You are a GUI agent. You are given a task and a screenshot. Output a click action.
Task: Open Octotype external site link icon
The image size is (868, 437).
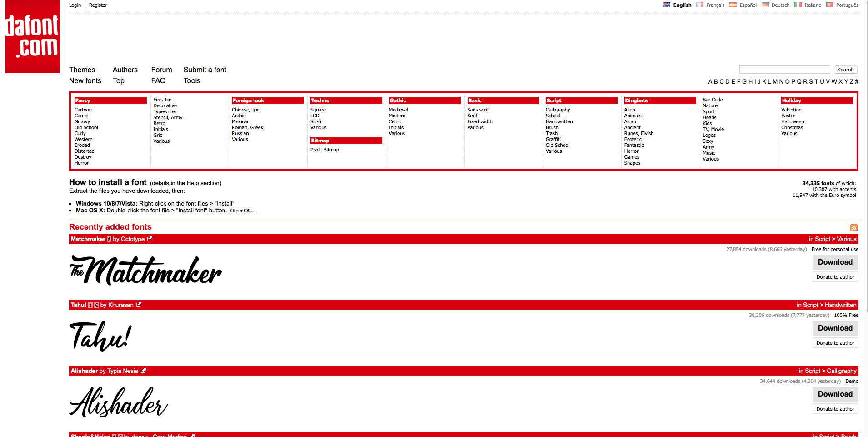(150, 239)
